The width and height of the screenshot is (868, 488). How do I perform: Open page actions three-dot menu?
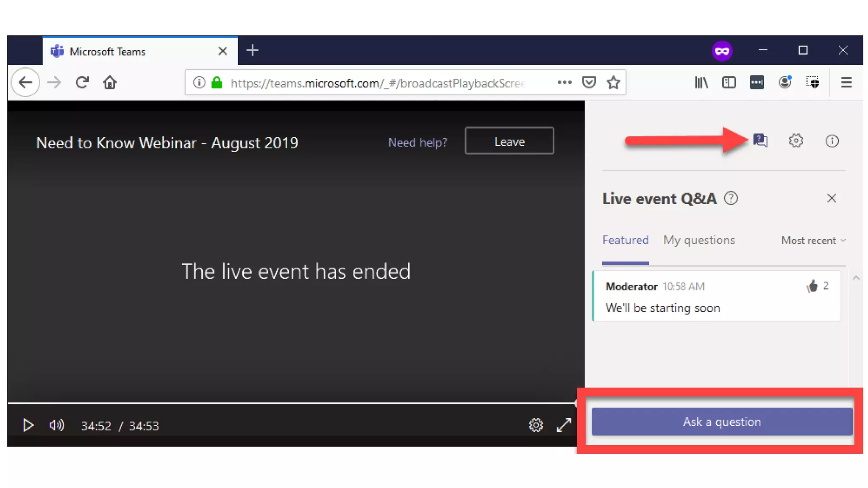[x=564, y=83]
